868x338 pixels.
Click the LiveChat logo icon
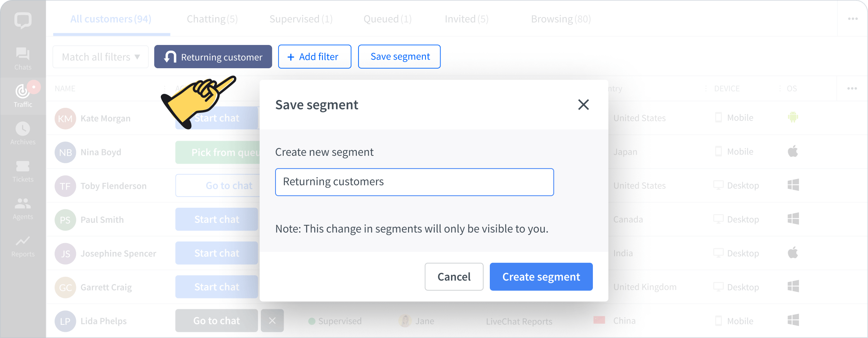tap(23, 20)
